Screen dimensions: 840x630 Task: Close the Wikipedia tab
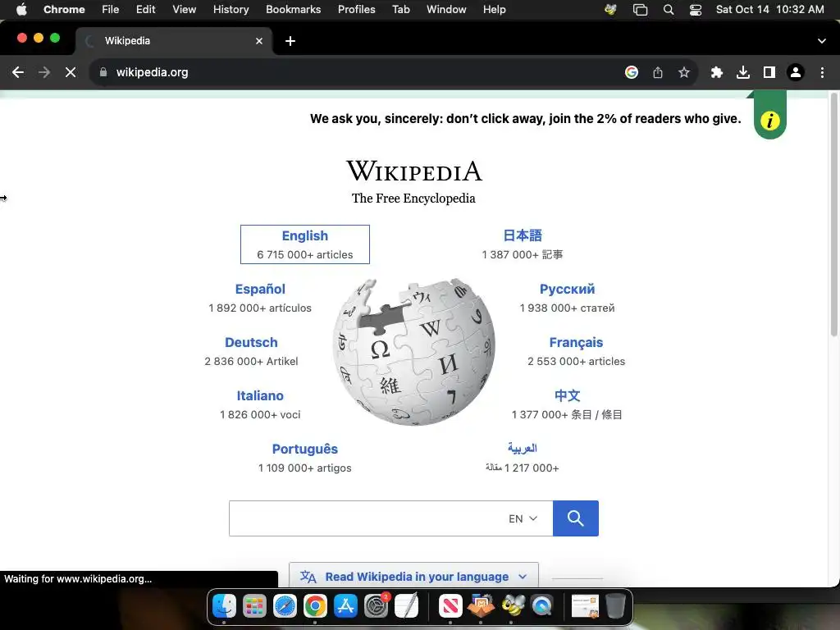click(x=259, y=41)
